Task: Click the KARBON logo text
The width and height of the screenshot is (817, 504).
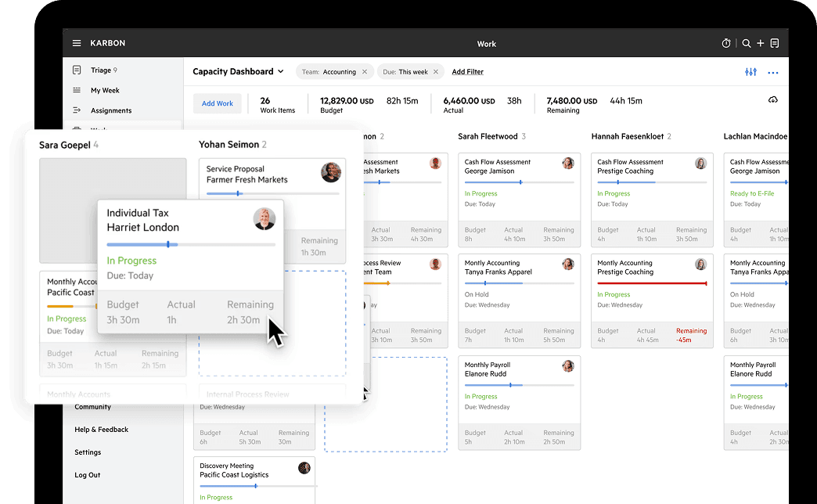Action: [x=107, y=43]
